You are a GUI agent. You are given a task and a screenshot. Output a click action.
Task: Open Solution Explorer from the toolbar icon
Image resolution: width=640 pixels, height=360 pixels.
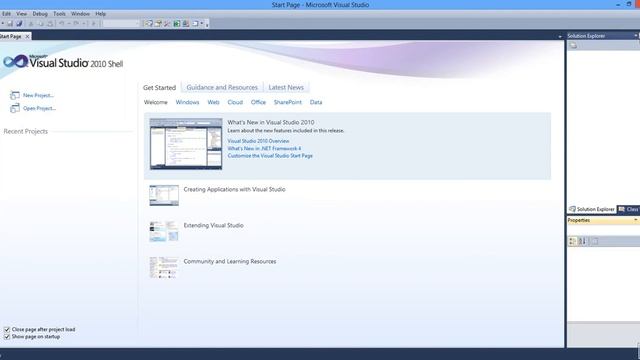(x=149, y=24)
